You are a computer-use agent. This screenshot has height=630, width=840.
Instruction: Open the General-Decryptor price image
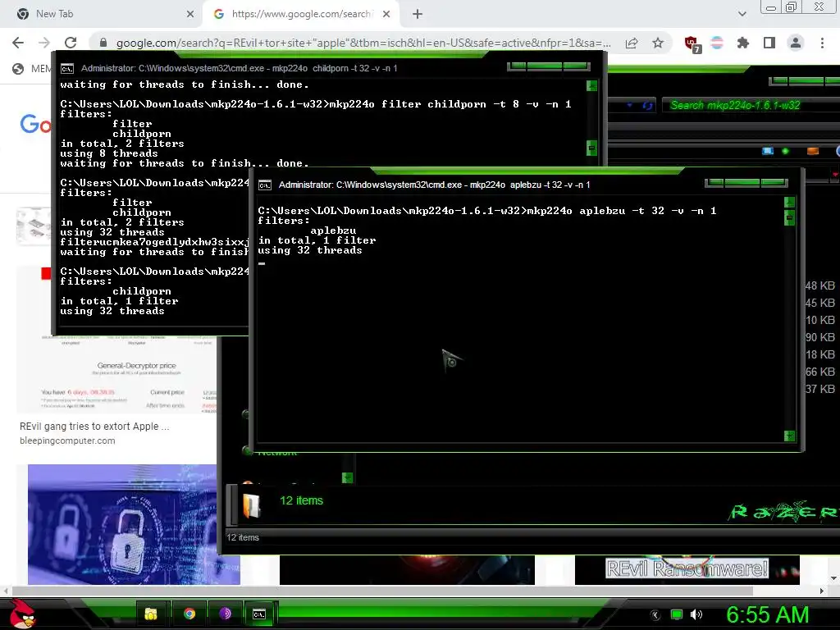[118, 374]
